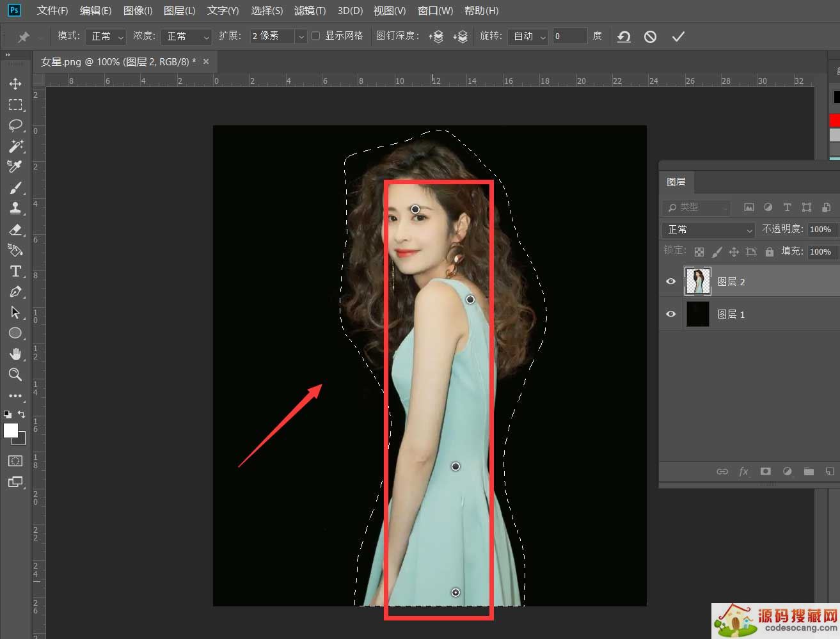
Task: Click the foreground color swatch
Action: [11, 430]
